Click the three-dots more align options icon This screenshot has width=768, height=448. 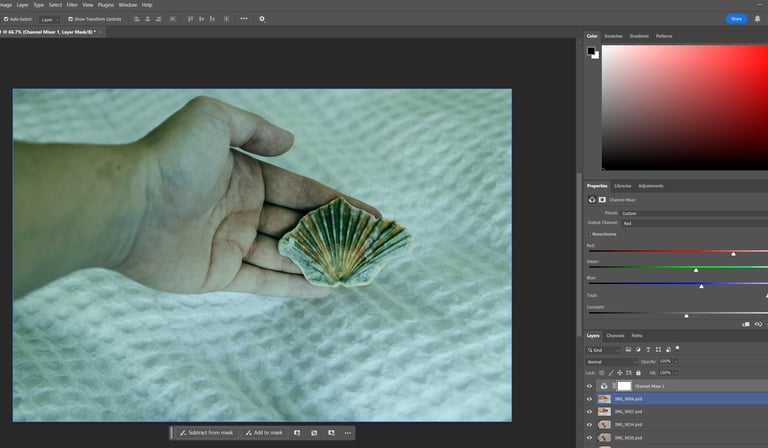click(x=242, y=18)
